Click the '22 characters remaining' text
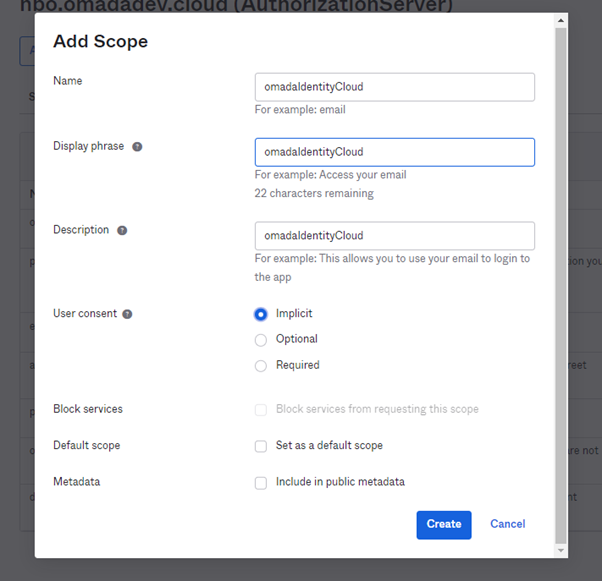602x581 pixels. (314, 193)
